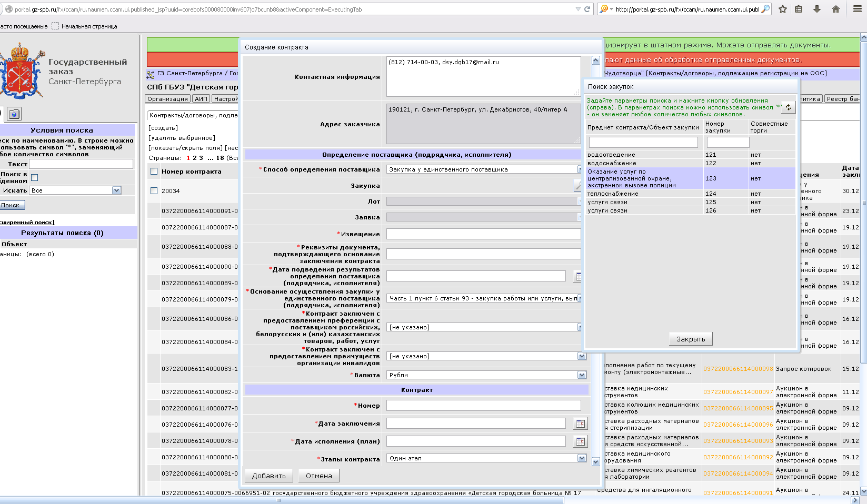The width and height of the screenshot is (867, 504).
Task: Click organization tree icon before ГЗ Санкт-Петербурга
Action: 151,74
